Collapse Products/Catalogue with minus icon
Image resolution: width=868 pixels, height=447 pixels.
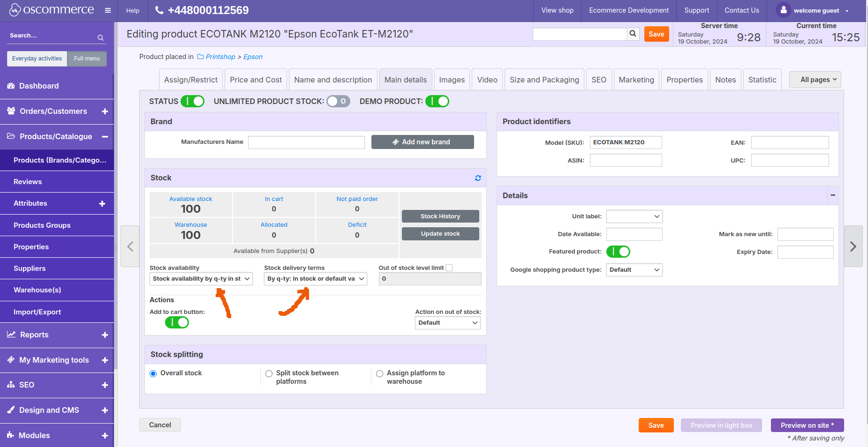[x=105, y=137]
